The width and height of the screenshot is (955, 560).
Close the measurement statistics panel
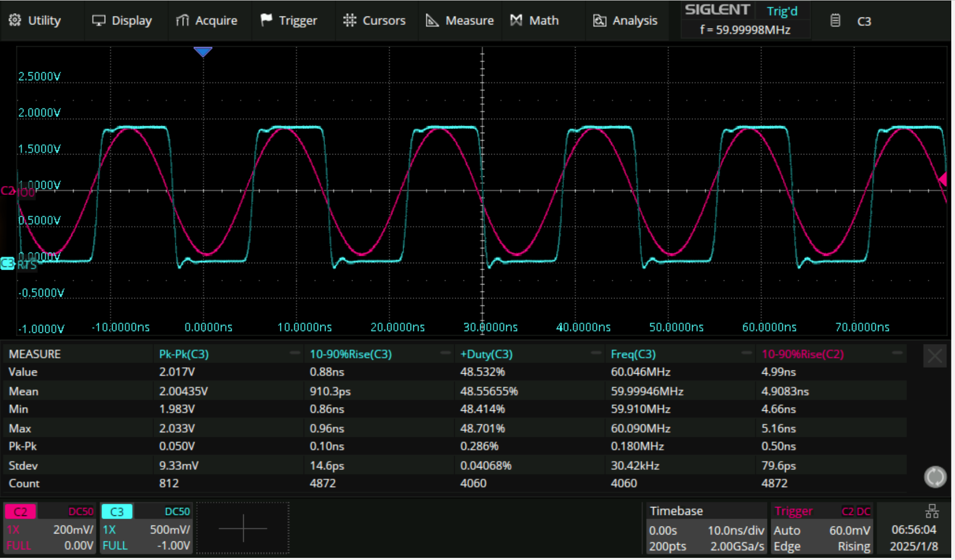935,356
